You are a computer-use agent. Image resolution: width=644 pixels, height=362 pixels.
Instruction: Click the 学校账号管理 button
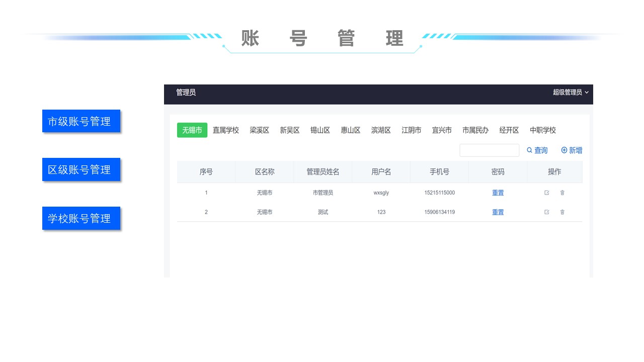point(81,219)
